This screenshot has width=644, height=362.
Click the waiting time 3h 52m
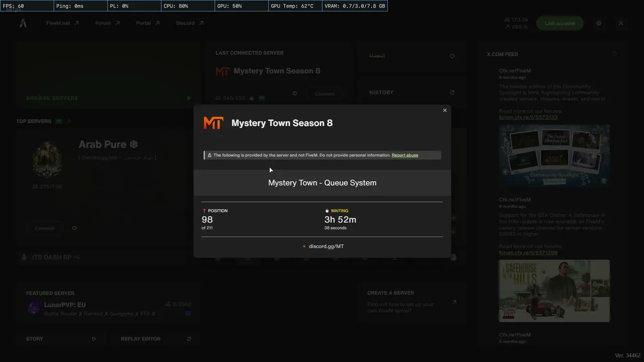click(x=340, y=220)
